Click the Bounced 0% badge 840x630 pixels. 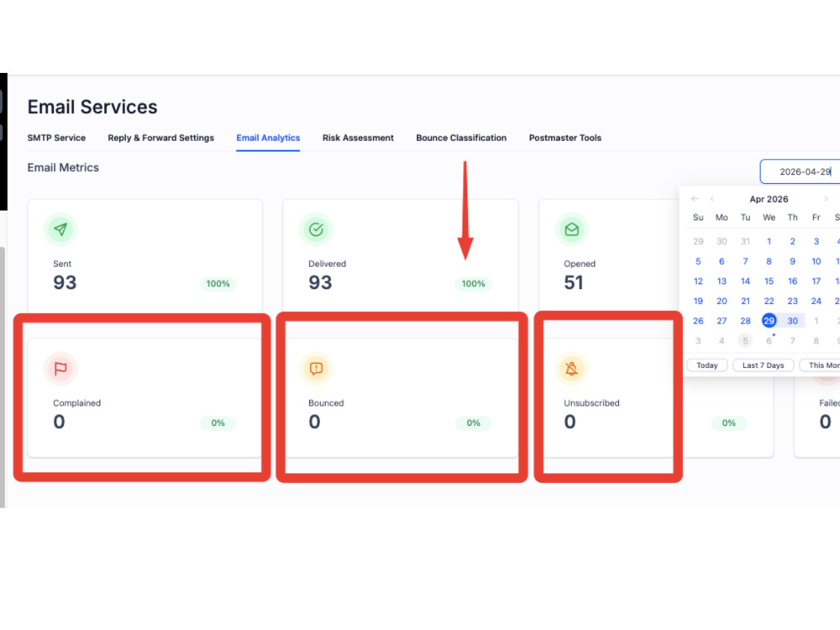(474, 423)
